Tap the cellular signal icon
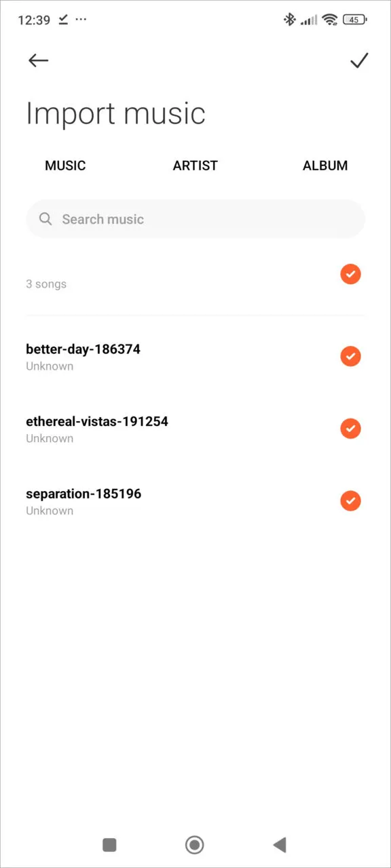Viewport: 391px width, 868px height. pyautogui.click(x=309, y=20)
